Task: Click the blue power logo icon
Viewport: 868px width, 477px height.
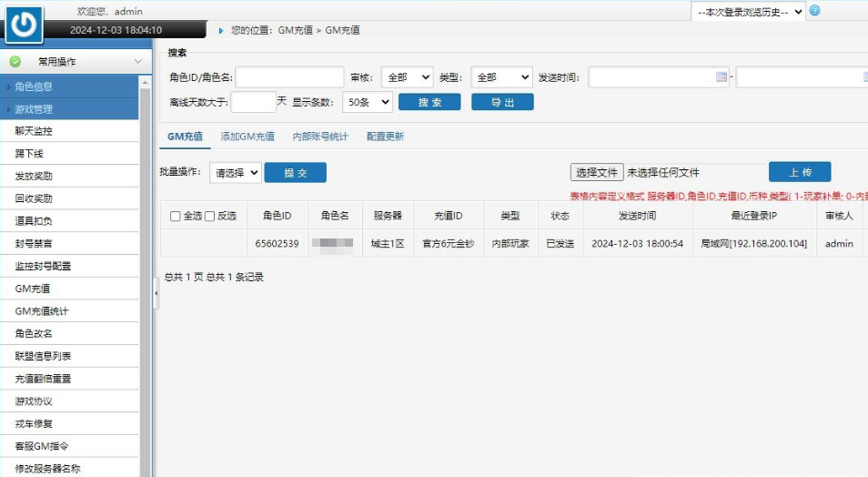Action: click(x=24, y=25)
